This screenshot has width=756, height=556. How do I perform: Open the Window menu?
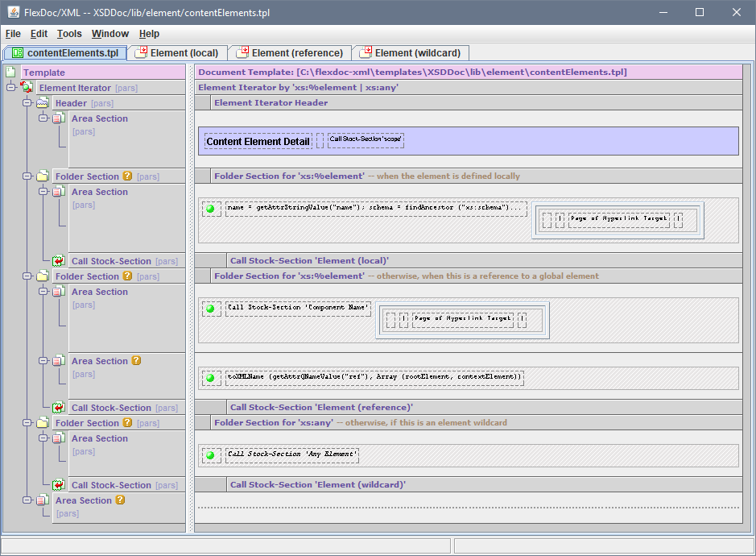pyautogui.click(x=109, y=34)
